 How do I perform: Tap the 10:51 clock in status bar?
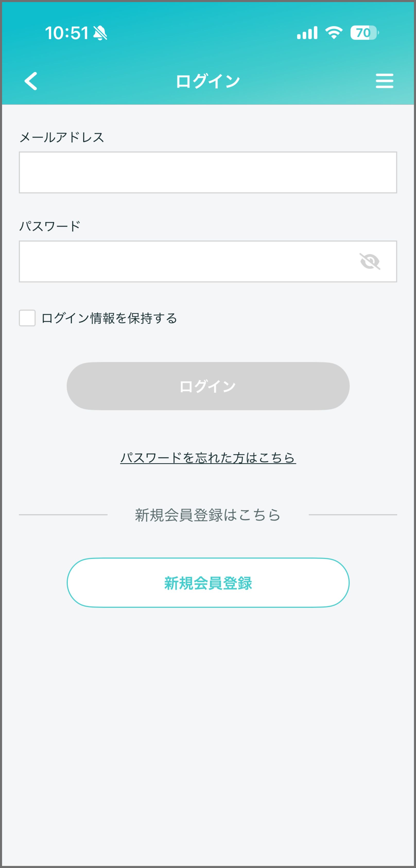[x=66, y=33]
